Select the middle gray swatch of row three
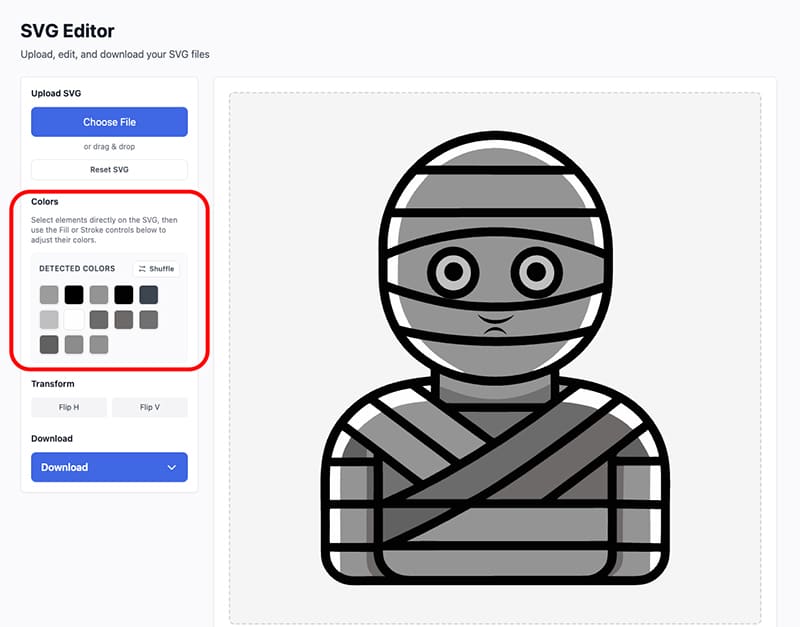 click(75, 344)
